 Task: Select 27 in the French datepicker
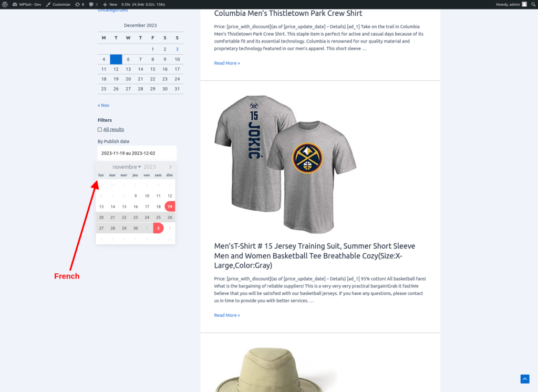[101, 228]
